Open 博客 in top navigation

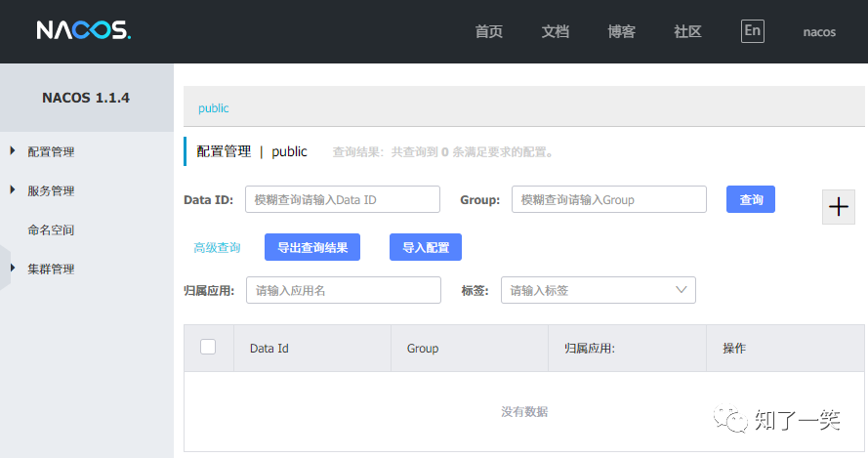point(621,31)
